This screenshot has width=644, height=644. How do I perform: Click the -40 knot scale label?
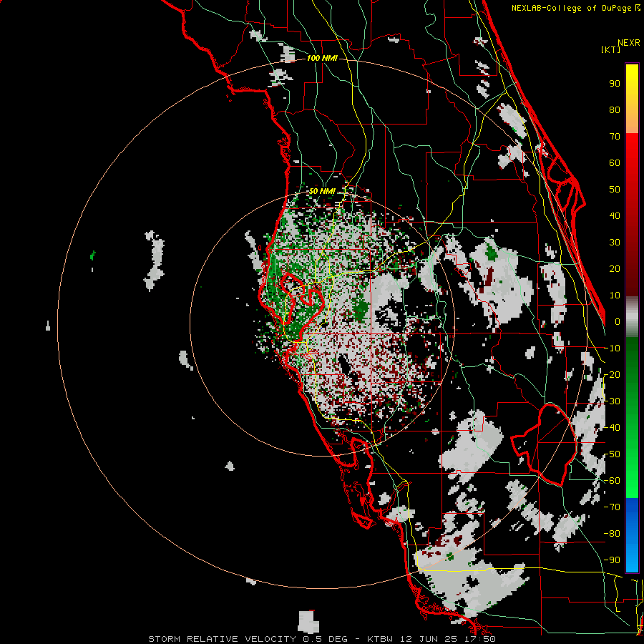(612, 428)
